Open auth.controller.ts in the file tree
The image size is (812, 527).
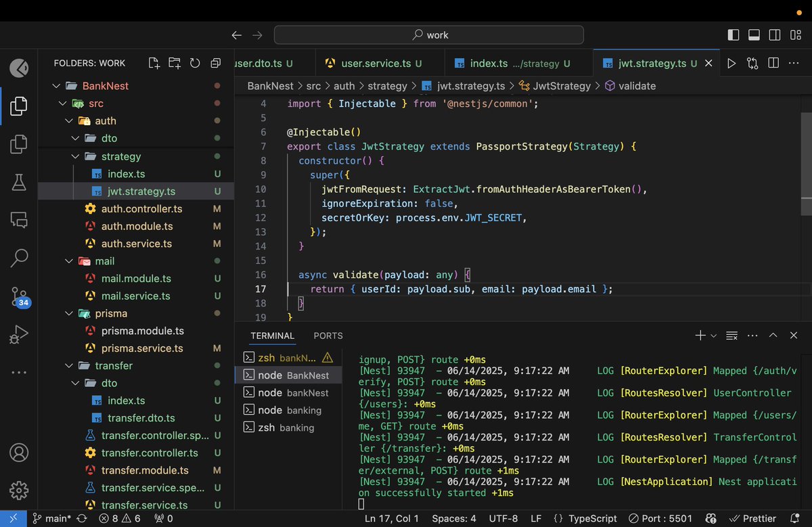coord(135,208)
